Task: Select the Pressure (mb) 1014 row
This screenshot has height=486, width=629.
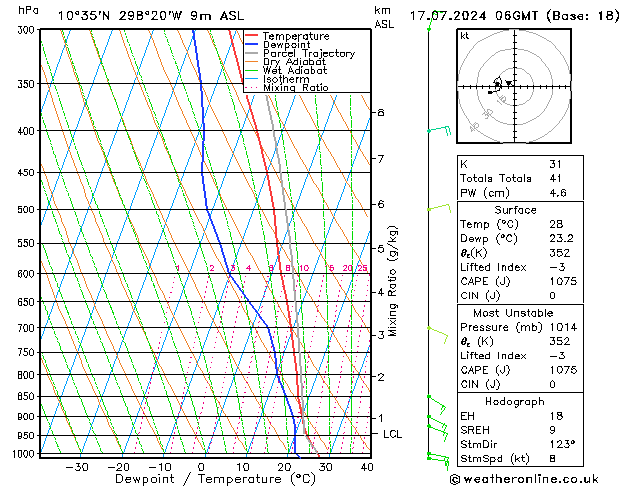Action: (x=520, y=327)
